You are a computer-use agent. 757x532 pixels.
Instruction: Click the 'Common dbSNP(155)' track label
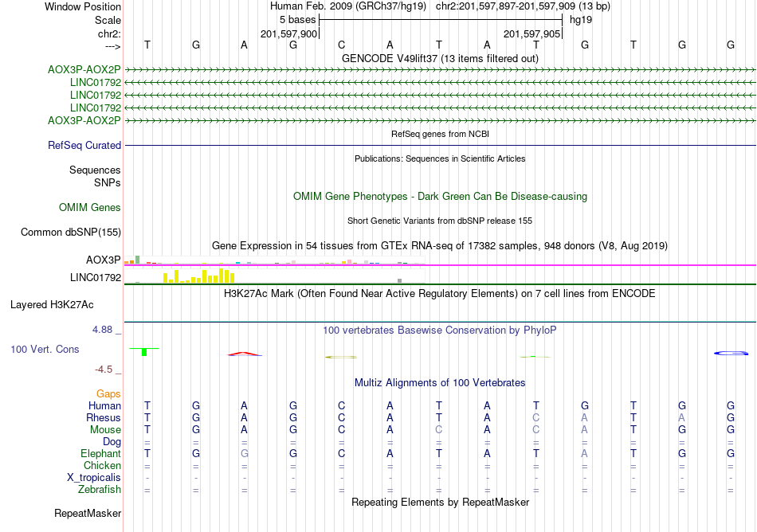pos(71,232)
